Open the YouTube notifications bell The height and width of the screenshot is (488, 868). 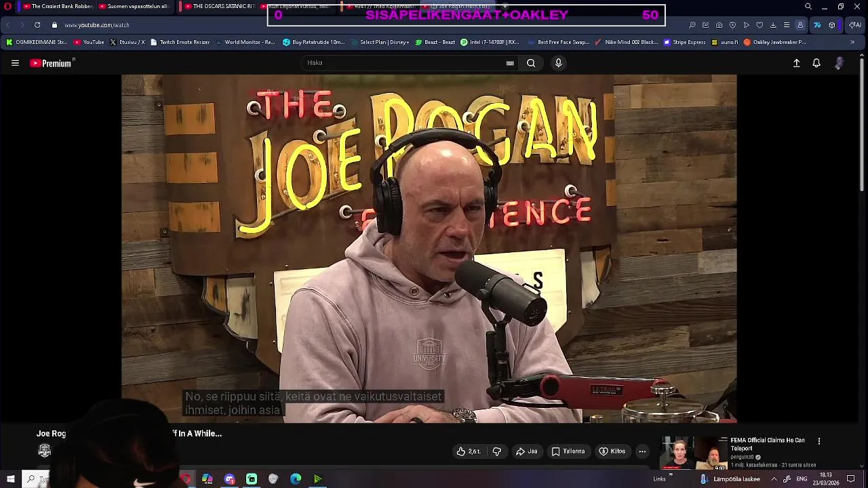coord(816,63)
